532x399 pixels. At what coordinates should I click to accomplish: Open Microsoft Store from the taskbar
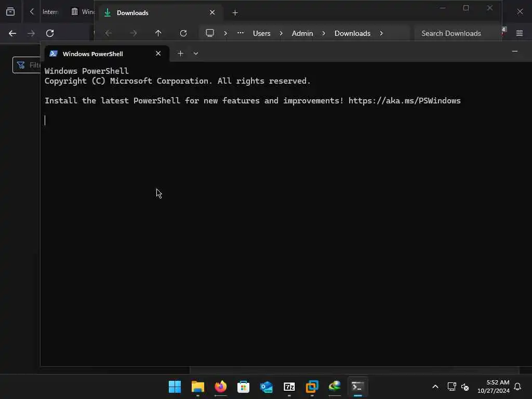[243, 387]
